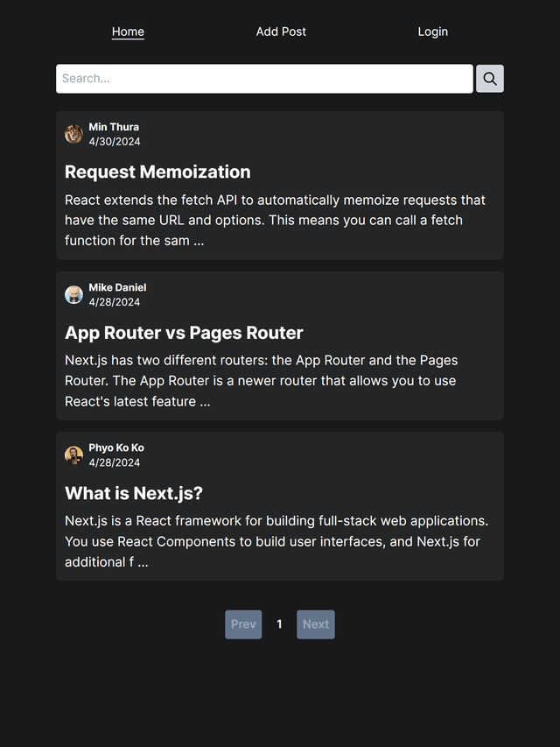Viewport: 560px width, 747px height.
Task: Click author name Min Thura
Action: click(114, 127)
